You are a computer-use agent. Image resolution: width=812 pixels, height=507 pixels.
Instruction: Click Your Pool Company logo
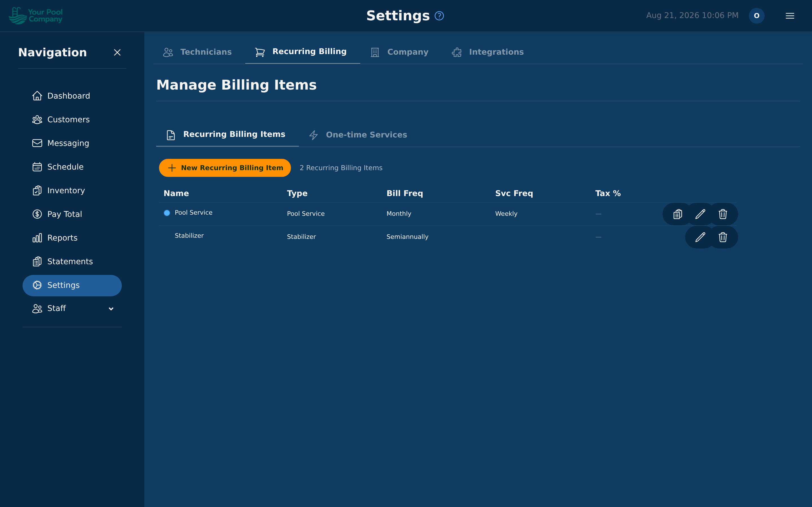click(x=36, y=16)
